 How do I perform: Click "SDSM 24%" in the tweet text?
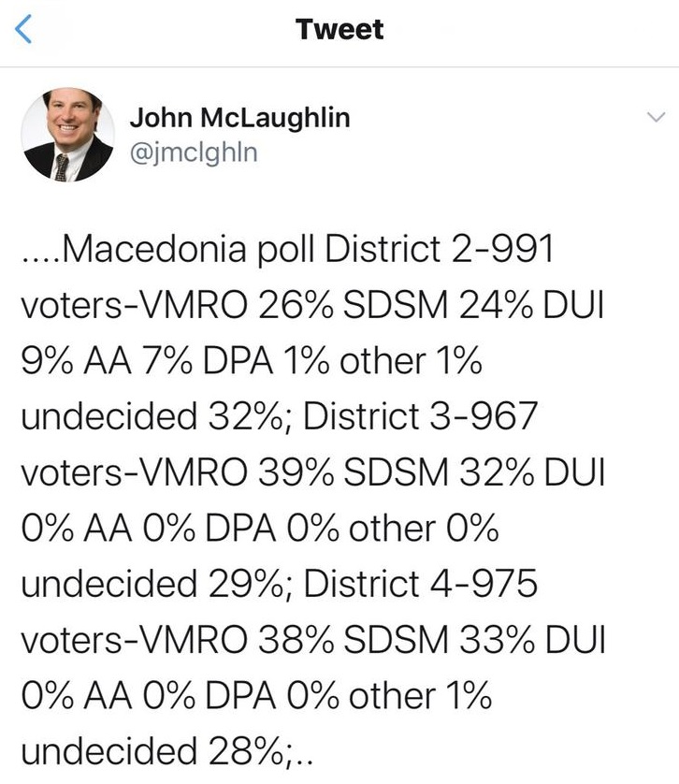click(x=438, y=305)
